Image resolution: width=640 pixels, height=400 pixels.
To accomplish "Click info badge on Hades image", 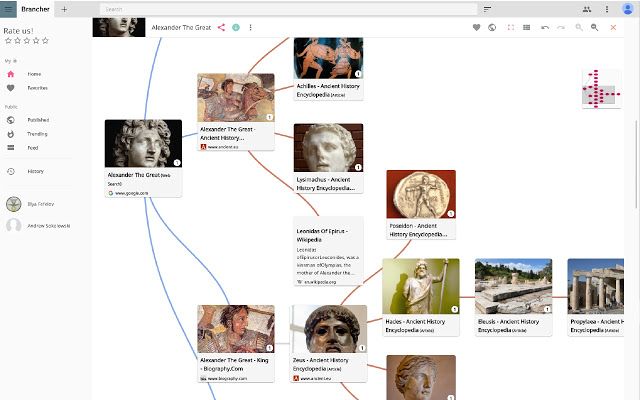I will (454, 309).
